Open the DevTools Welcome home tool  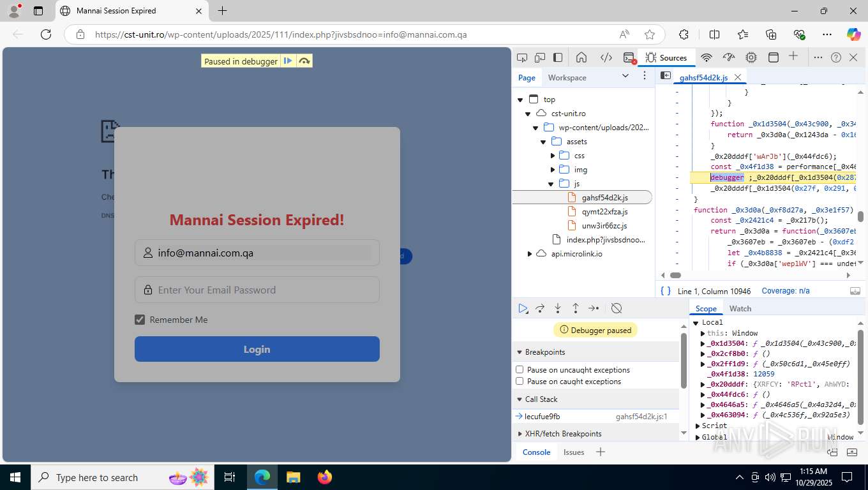[581, 57]
